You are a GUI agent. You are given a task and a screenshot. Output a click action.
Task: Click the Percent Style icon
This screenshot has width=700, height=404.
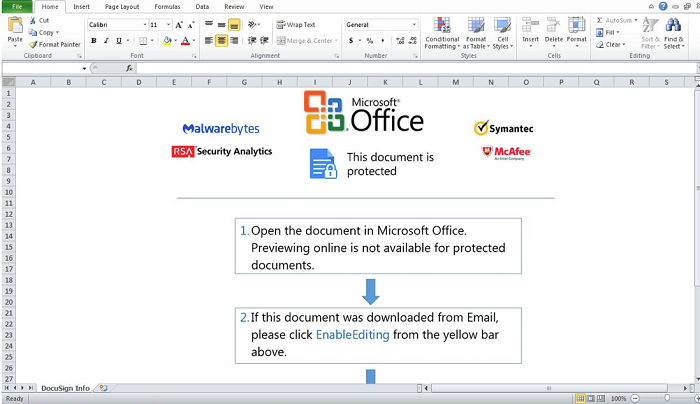coord(370,41)
